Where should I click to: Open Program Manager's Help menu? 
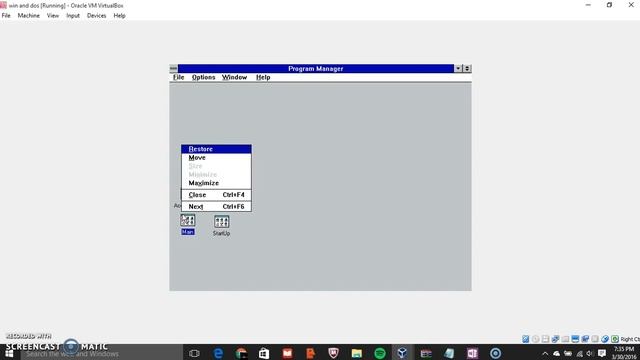point(263,77)
